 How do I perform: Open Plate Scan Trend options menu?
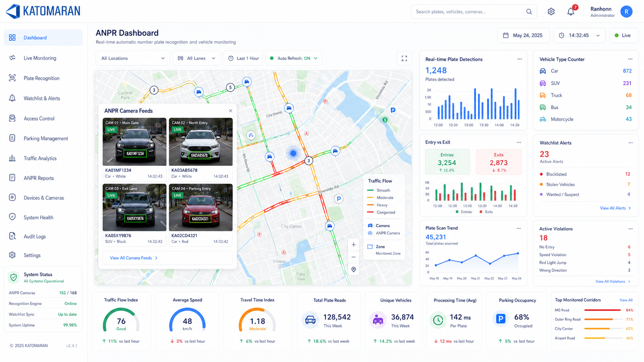point(519,228)
